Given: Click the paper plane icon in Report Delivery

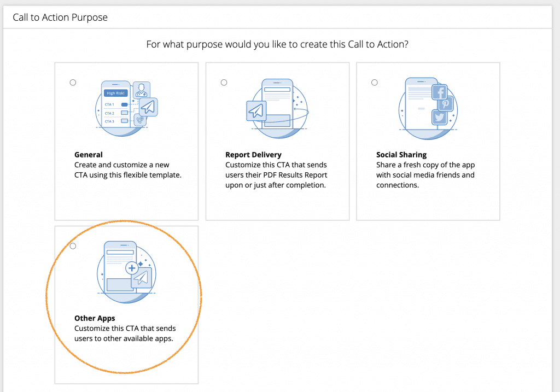Looking at the screenshot, I should [256, 110].
